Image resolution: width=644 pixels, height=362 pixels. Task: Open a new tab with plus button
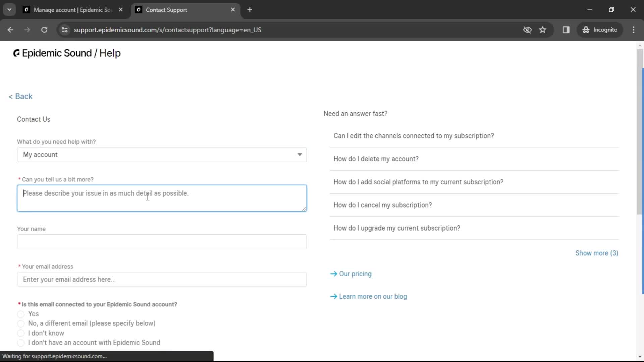pyautogui.click(x=250, y=10)
